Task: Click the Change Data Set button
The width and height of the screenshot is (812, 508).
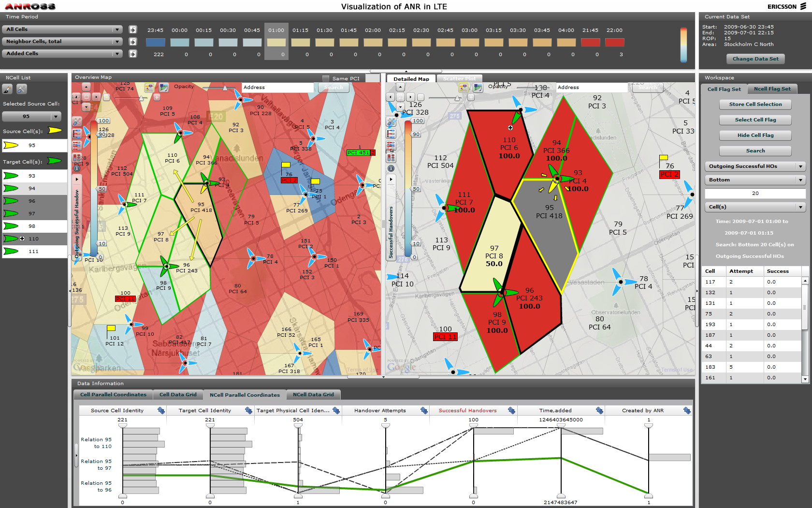Action: (x=755, y=59)
